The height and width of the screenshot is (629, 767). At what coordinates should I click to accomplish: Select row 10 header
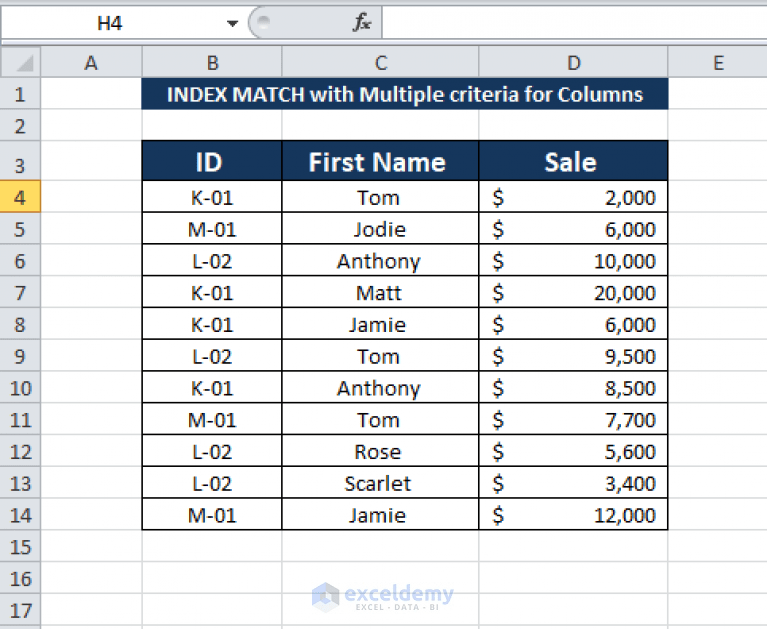click(20, 388)
